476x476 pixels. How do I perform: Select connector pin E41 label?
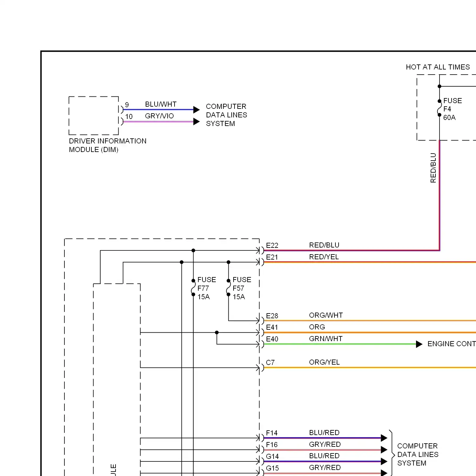click(272, 327)
